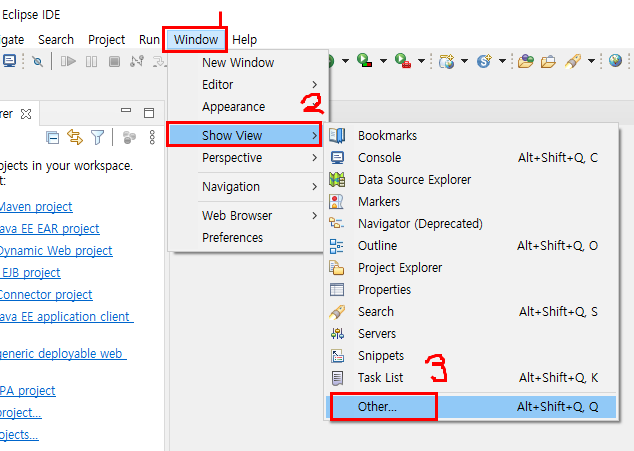Select Console in Show View submenu

click(x=471, y=157)
